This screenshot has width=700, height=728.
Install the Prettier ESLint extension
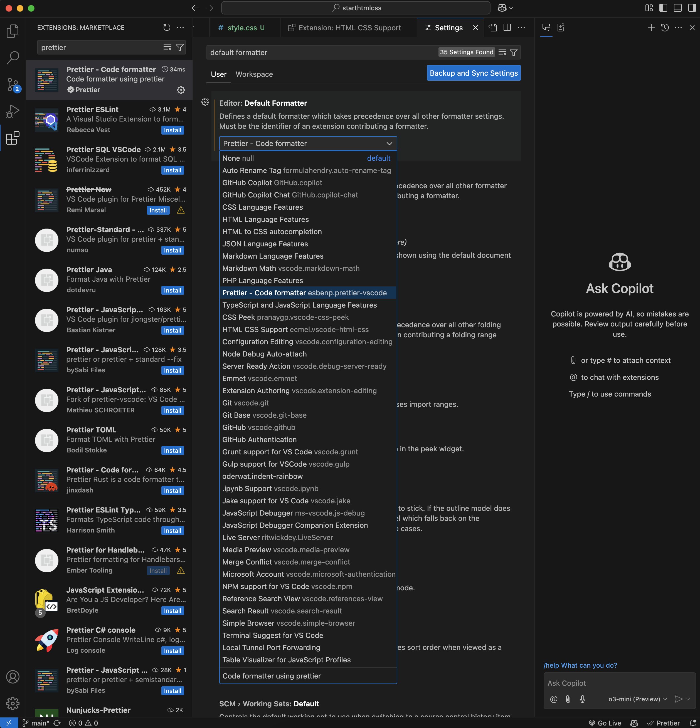click(172, 130)
